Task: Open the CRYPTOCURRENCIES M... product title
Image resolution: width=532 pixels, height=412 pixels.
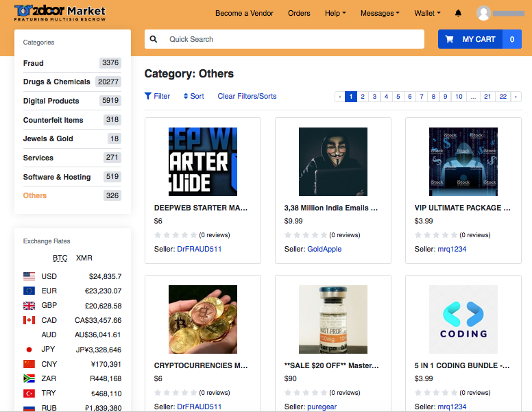Action: pyautogui.click(x=201, y=365)
